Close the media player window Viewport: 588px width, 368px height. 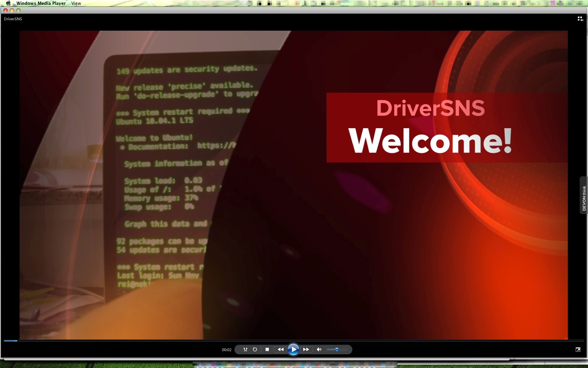coord(5,10)
